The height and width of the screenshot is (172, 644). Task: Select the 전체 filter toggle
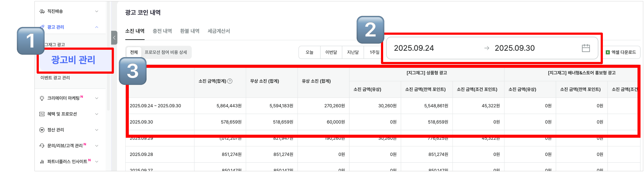pyautogui.click(x=134, y=52)
